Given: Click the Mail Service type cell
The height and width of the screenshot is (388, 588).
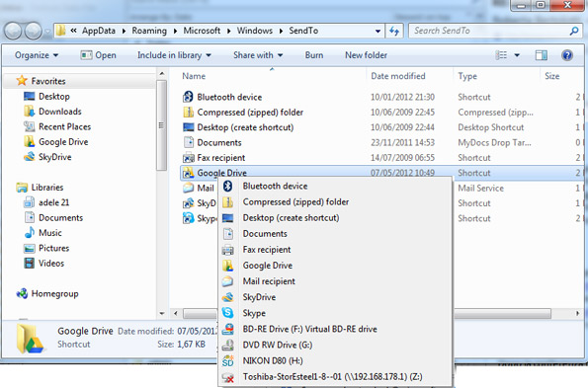Looking at the screenshot, I should click(x=480, y=188).
